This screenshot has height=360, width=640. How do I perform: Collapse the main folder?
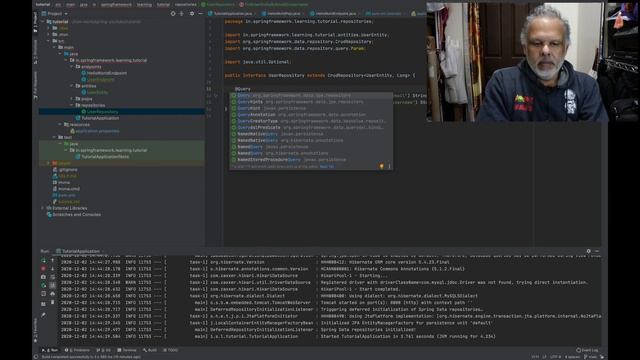(x=54, y=47)
